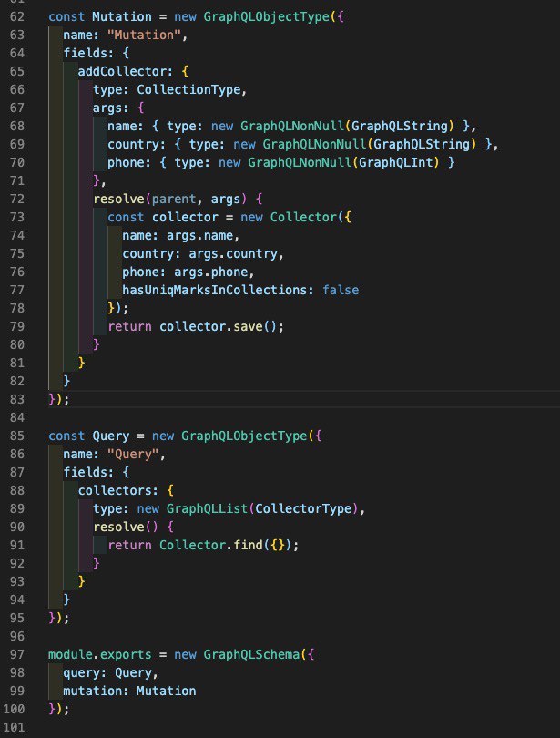Click save method call on line 79
The height and width of the screenshot is (738, 560).
pos(248,326)
